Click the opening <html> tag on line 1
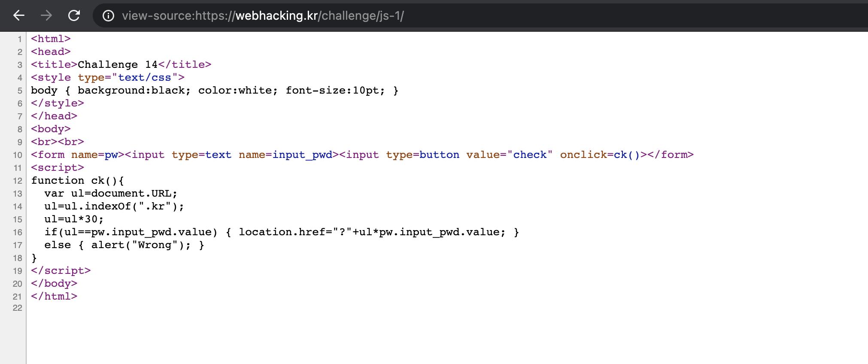Viewport: 868px width, 364px height. pos(51,39)
